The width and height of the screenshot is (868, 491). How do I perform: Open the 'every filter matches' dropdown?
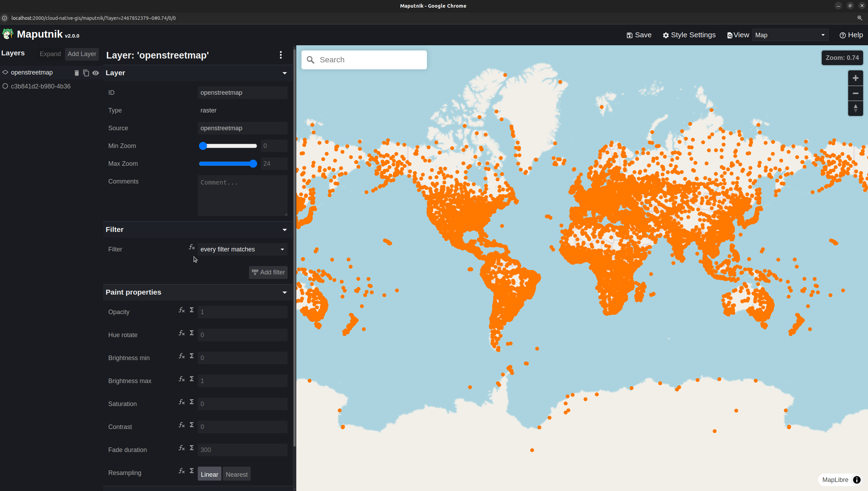pos(242,249)
